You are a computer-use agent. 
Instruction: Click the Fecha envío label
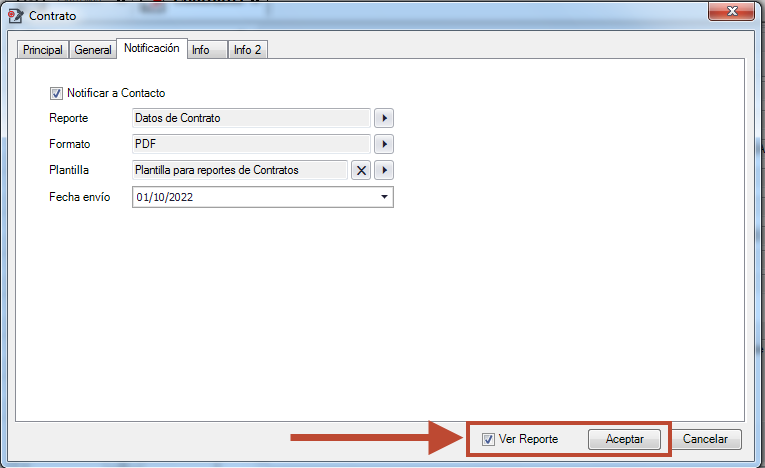click(x=80, y=197)
